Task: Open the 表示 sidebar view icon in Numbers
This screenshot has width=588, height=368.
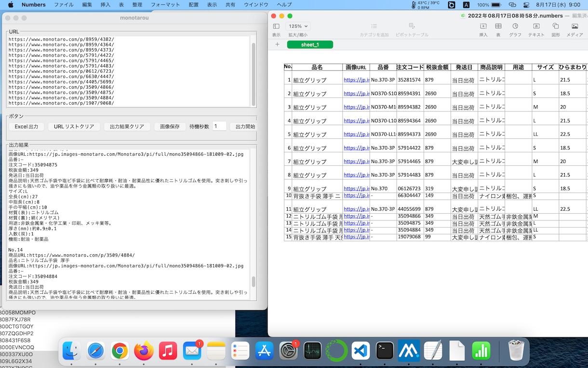Action: pos(276,27)
